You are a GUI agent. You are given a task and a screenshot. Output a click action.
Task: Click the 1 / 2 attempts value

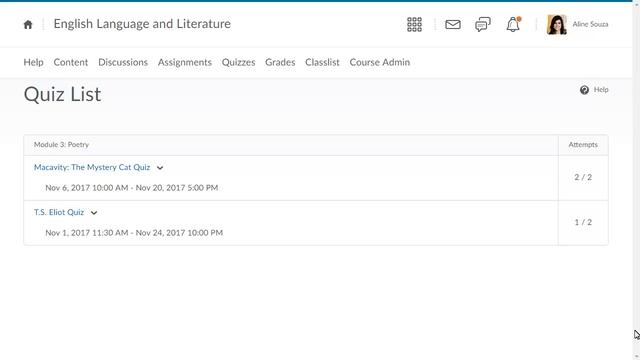(x=583, y=222)
